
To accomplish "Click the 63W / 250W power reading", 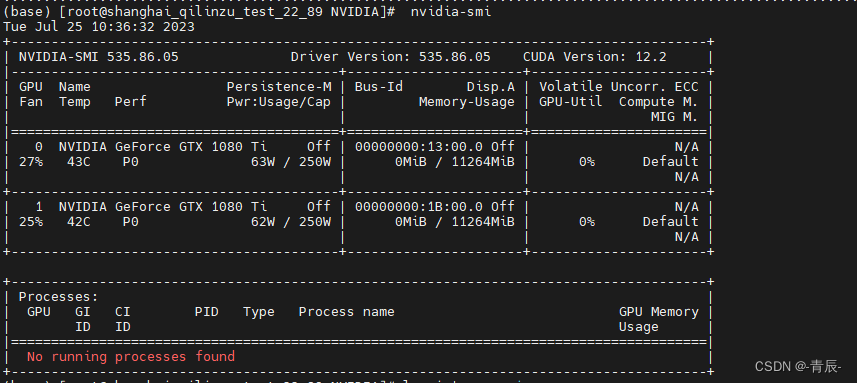I will (x=291, y=162).
